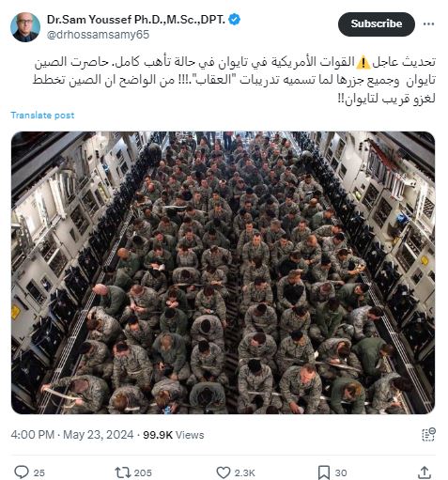Click the blue verified badge icon

click(x=235, y=20)
